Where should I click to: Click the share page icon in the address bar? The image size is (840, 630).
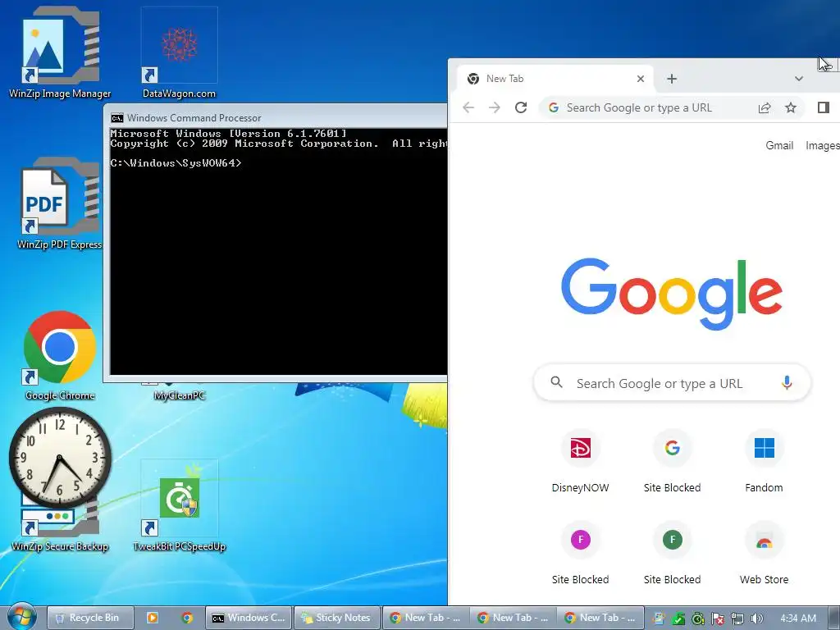(765, 107)
